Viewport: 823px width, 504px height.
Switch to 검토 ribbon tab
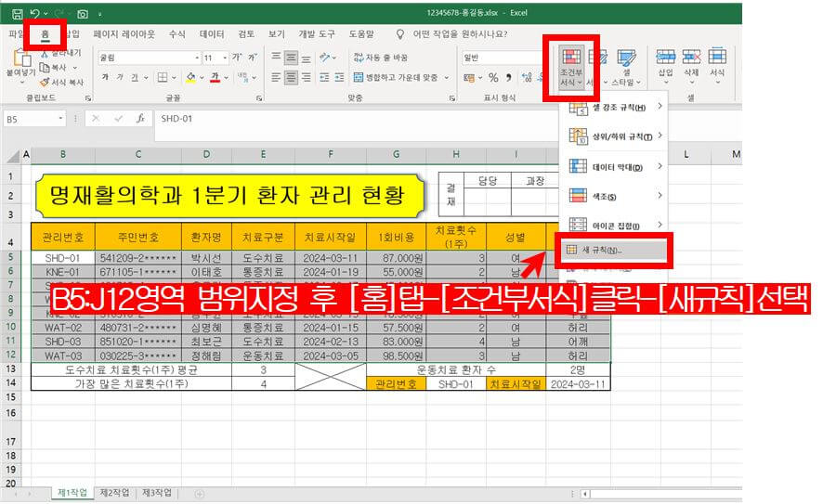click(246, 34)
